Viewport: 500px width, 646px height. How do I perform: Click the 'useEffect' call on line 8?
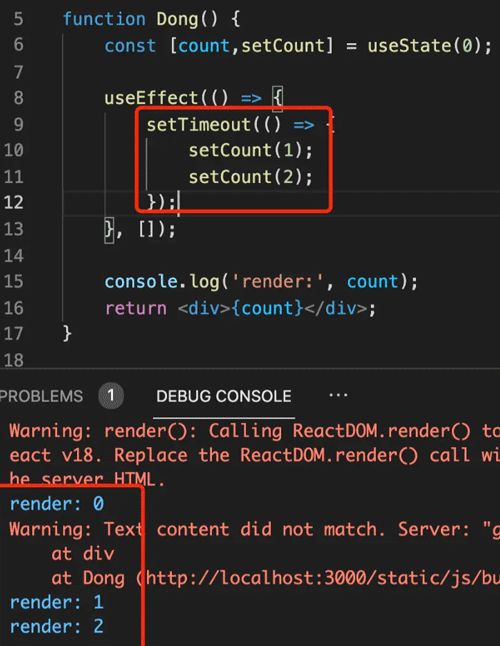[151, 98]
